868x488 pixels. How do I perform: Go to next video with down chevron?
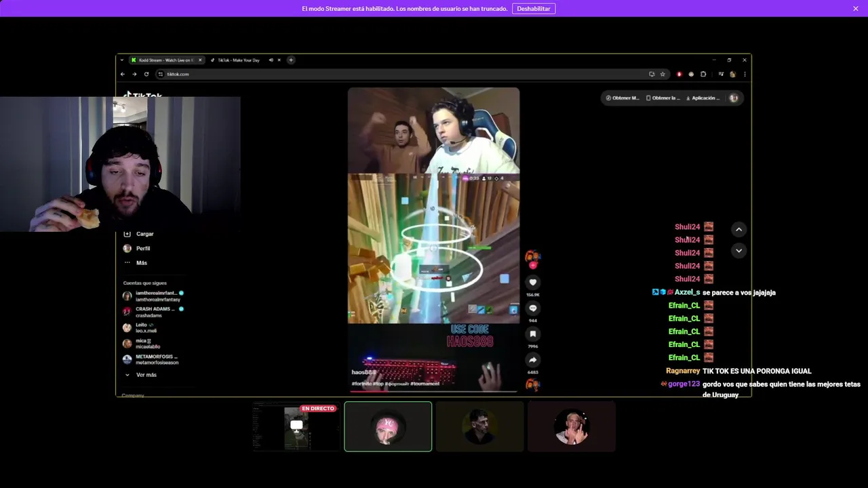click(738, 251)
